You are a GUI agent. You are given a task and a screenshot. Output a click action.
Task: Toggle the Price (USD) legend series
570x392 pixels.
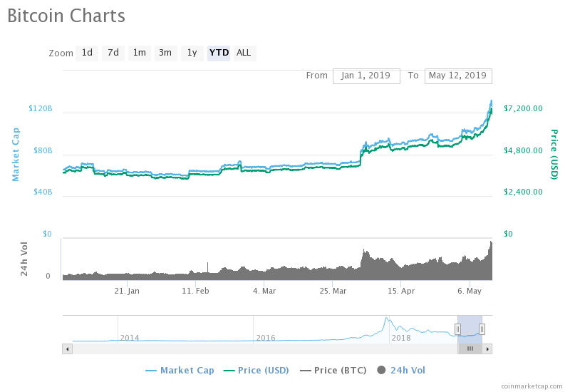tap(256, 370)
